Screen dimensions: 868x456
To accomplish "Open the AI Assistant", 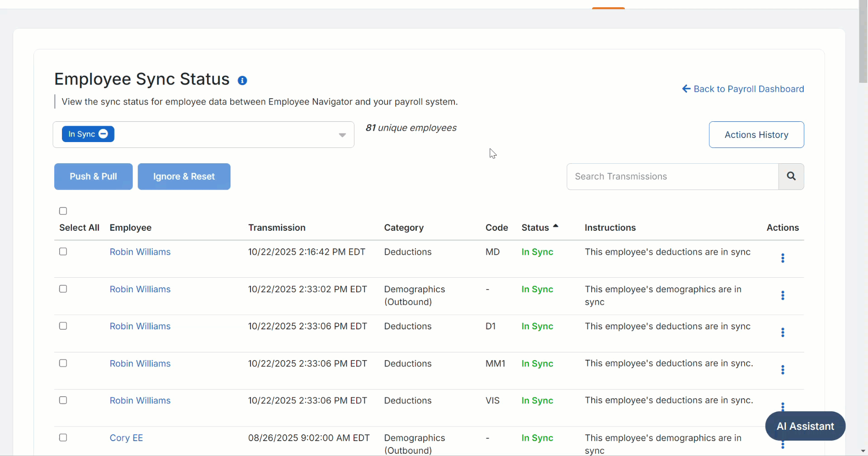I will pyautogui.click(x=805, y=426).
